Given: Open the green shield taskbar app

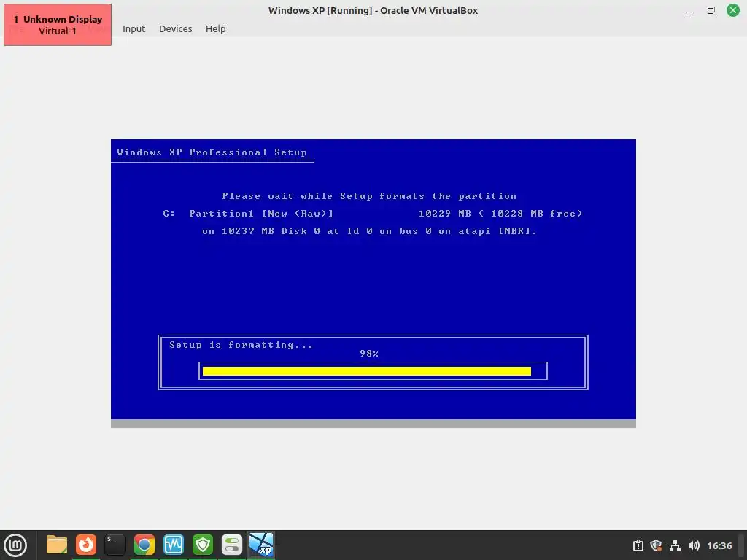Looking at the screenshot, I should pos(203,545).
